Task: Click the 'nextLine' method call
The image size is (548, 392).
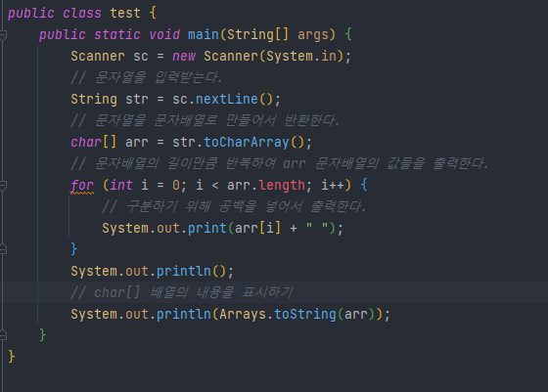Action: point(226,99)
